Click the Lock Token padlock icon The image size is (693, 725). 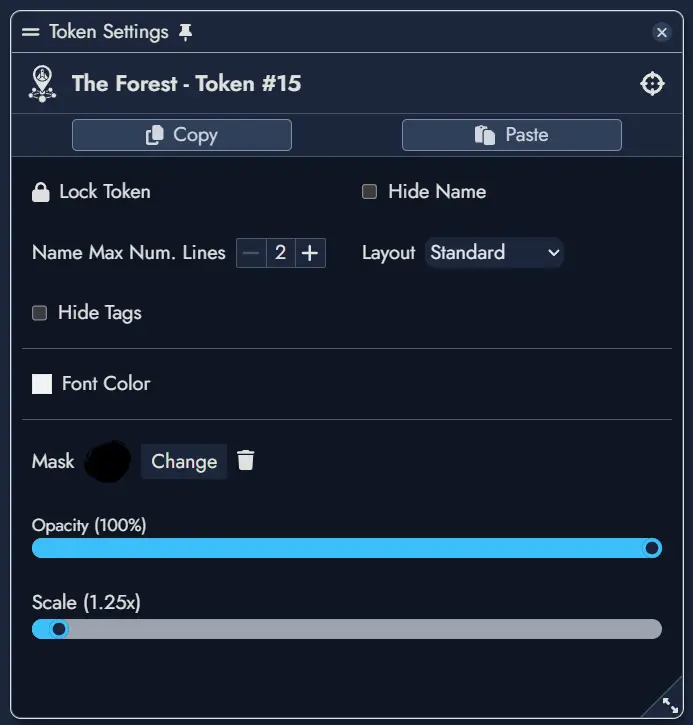[41, 192]
